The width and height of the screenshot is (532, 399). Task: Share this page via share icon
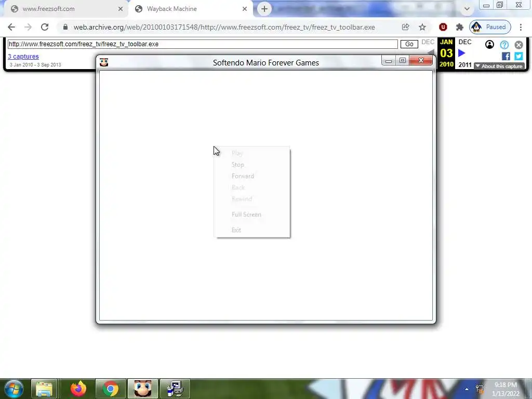(405, 27)
